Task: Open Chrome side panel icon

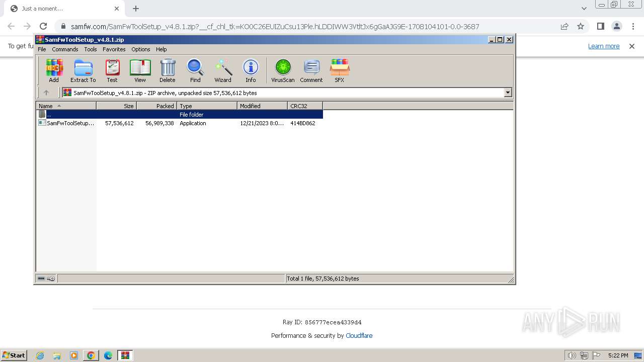Action: pyautogui.click(x=601, y=26)
